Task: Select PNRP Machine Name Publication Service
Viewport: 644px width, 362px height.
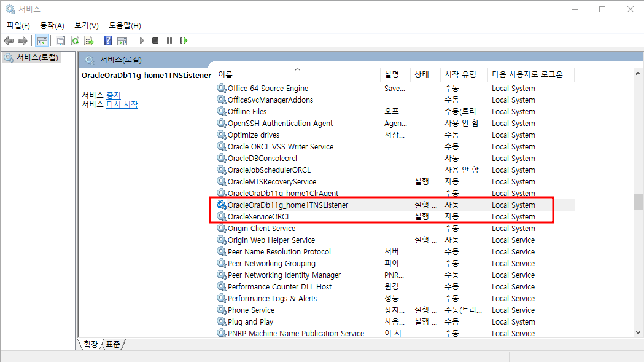Action: (x=296, y=333)
